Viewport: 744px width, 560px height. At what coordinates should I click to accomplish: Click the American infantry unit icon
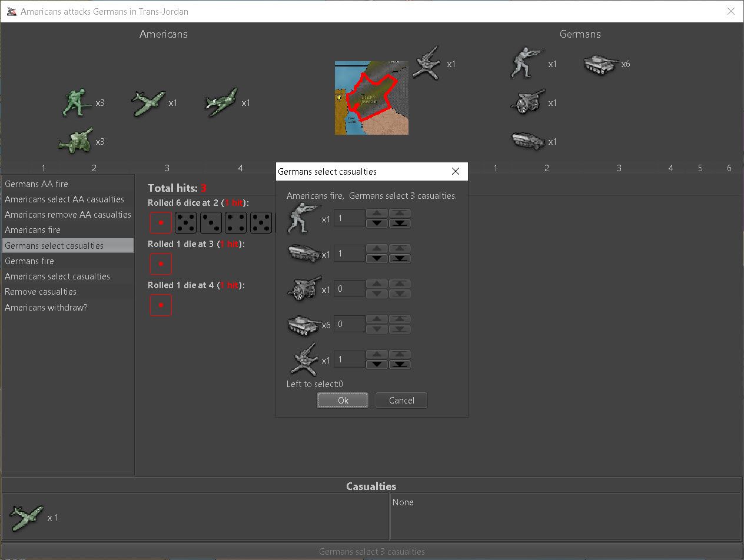(75, 102)
